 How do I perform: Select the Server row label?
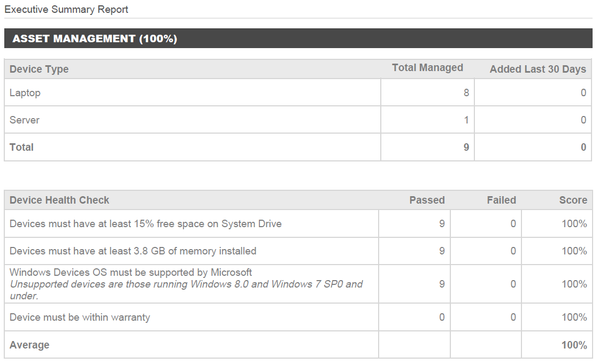coord(25,120)
